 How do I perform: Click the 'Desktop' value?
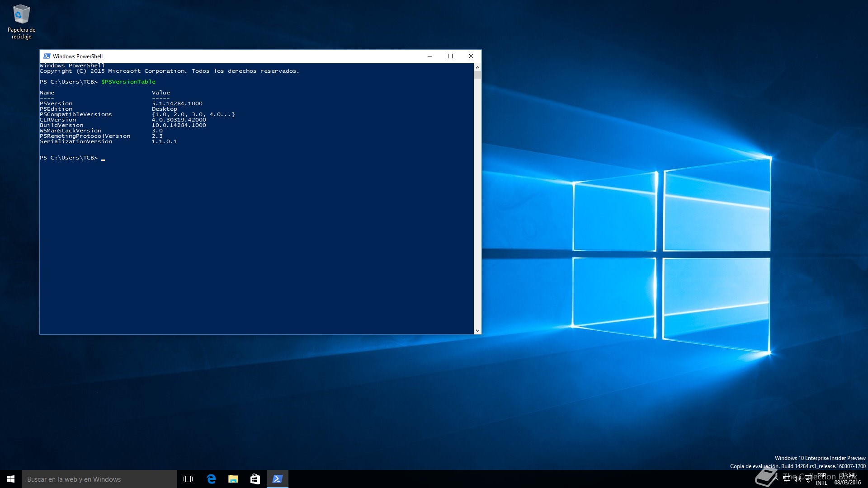(165, 109)
